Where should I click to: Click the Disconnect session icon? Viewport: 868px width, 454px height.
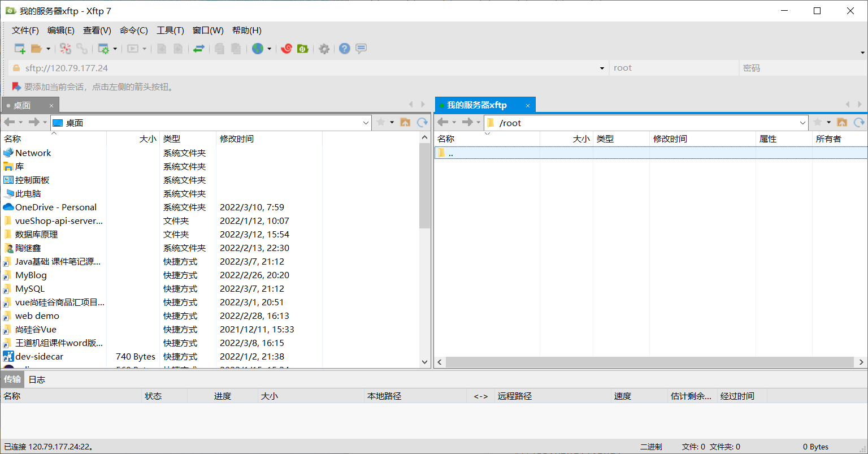point(66,49)
